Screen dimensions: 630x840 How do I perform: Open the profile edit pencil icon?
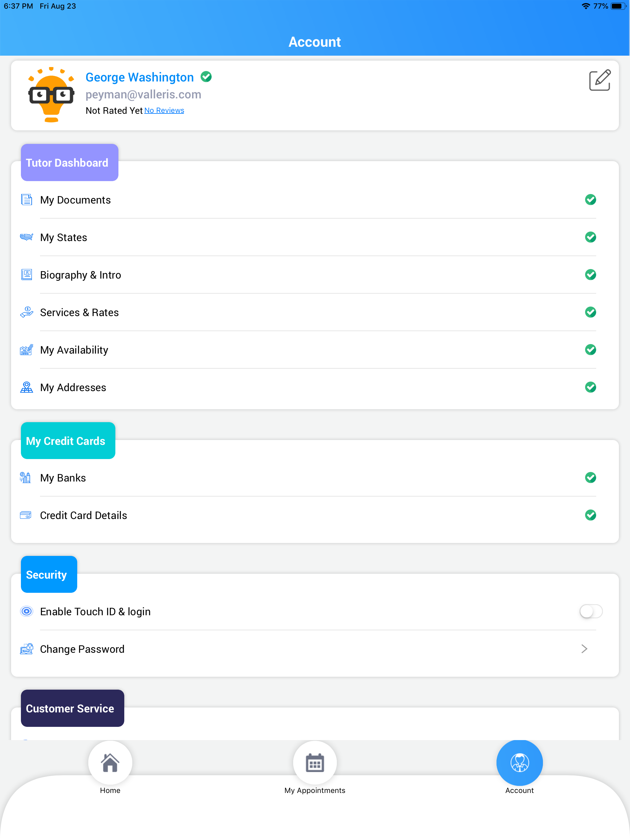coord(600,80)
